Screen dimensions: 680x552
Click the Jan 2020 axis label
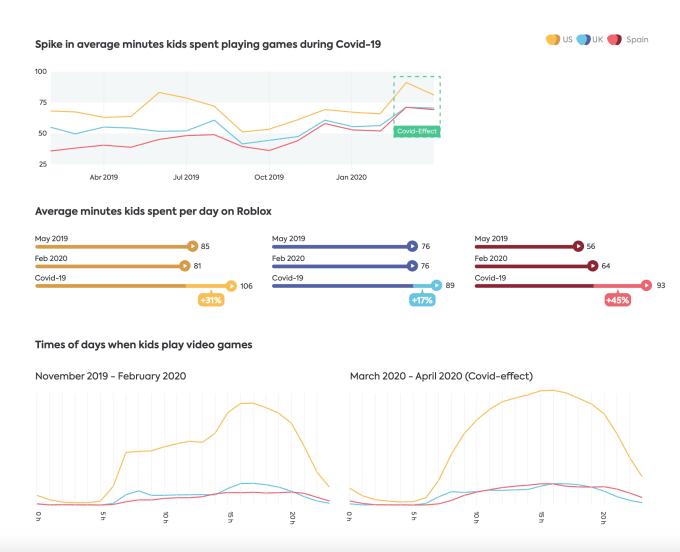click(351, 177)
